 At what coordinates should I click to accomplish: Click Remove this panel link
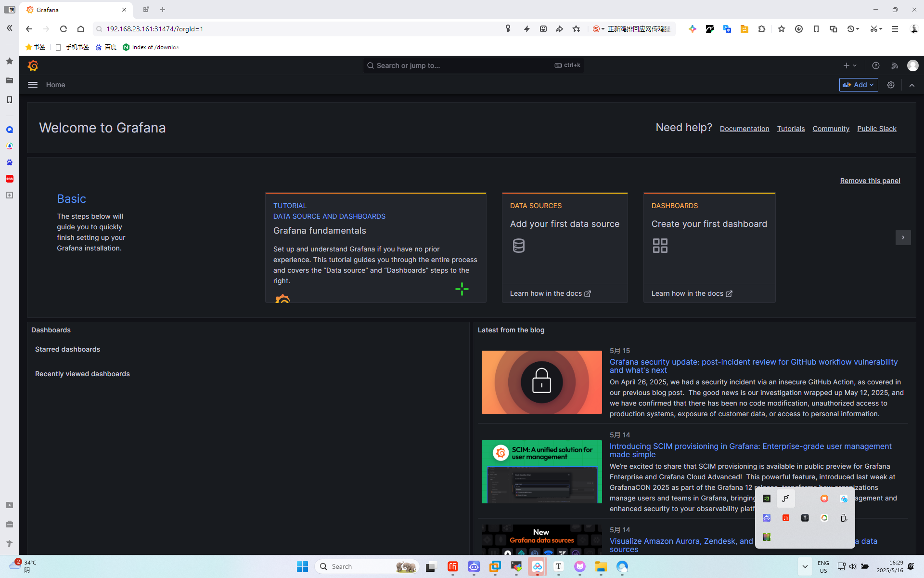click(870, 181)
